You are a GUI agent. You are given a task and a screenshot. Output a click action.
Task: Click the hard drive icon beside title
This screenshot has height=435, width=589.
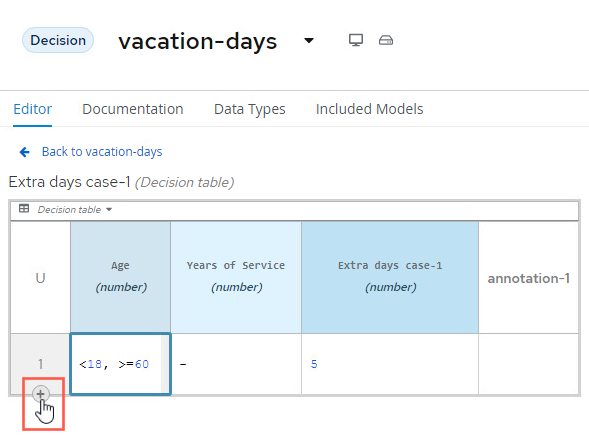386,40
